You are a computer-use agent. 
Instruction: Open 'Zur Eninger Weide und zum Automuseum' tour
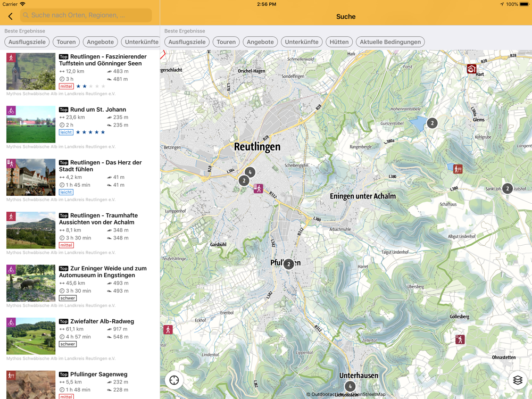point(80,287)
